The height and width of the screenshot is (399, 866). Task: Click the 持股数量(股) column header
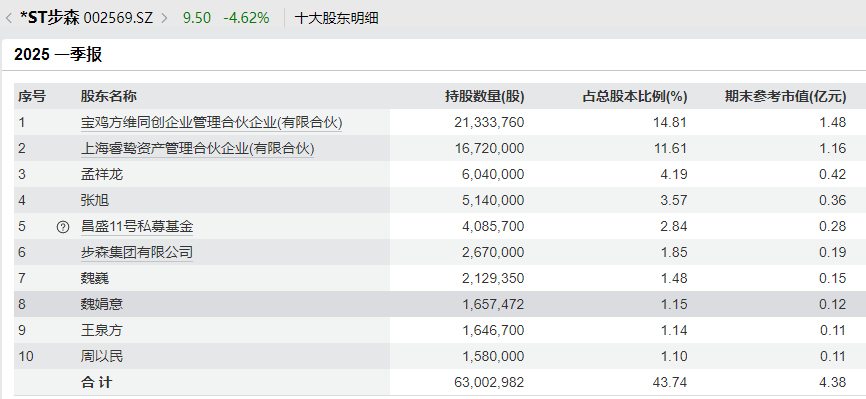point(484,97)
